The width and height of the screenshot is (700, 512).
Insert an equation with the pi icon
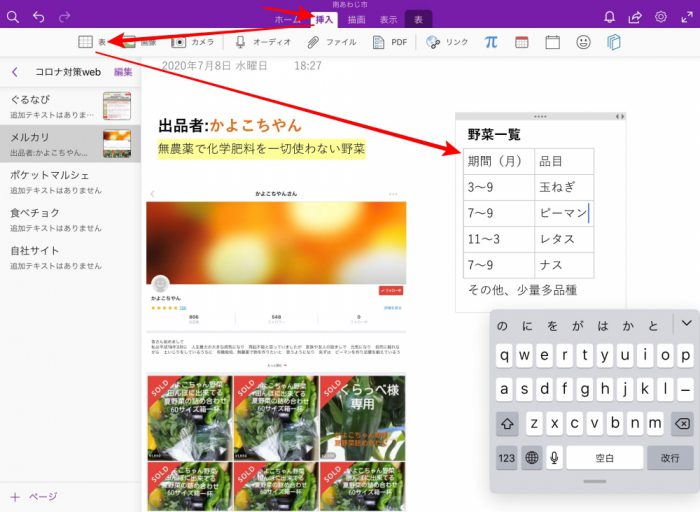click(x=491, y=42)
